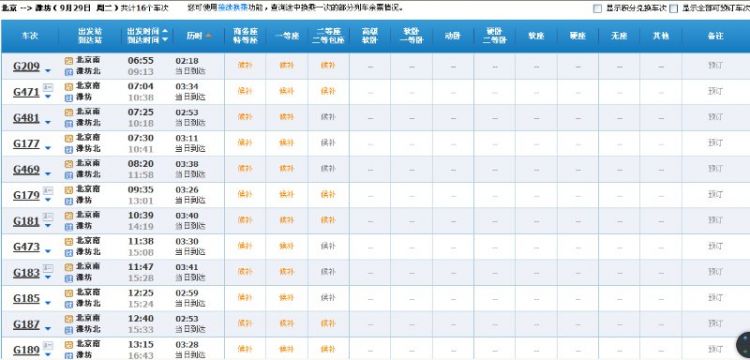Screen dimensions: 750x360
Task: Click the blue arrival-station icon in G471 row
Action: pyautogui.click(x=69, y=98)
